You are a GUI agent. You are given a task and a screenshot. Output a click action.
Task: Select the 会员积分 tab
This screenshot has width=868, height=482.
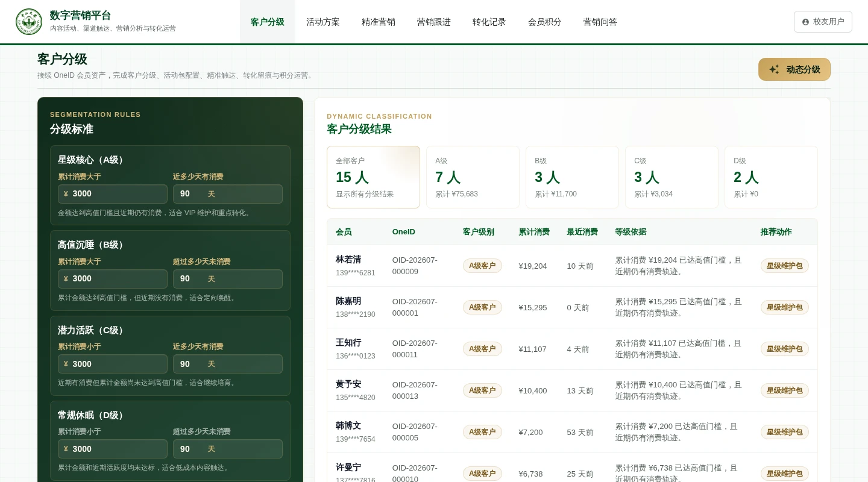point(545,22)
